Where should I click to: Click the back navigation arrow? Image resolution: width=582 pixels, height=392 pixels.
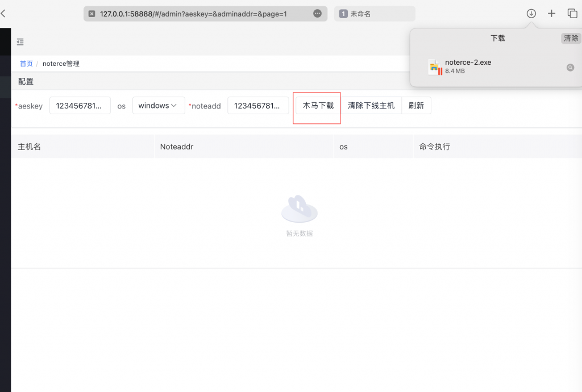pos(5,12)
